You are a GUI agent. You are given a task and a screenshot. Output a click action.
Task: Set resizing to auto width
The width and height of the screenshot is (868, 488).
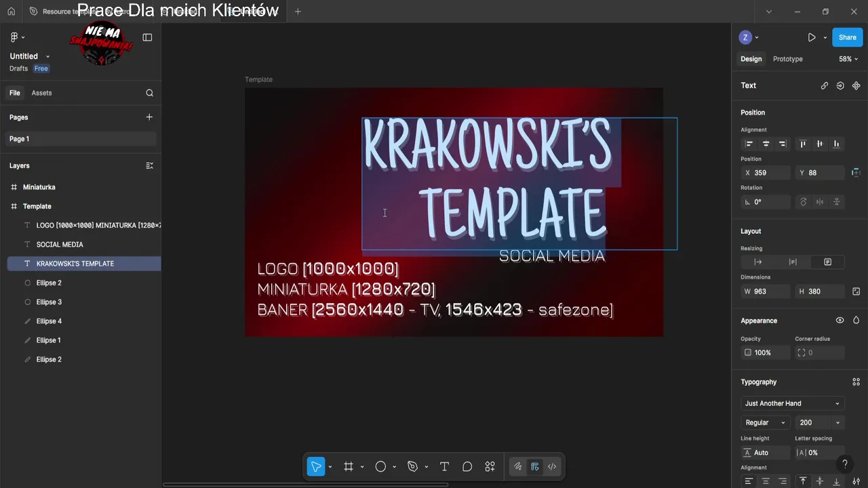click(758, 262)
